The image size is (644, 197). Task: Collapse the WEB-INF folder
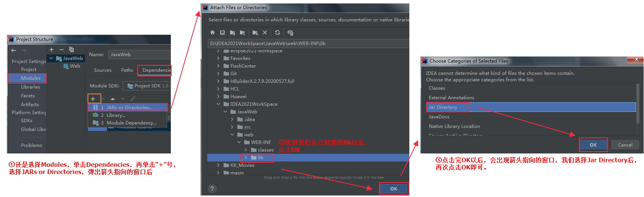pyautogui.click(x=239, y=142)
